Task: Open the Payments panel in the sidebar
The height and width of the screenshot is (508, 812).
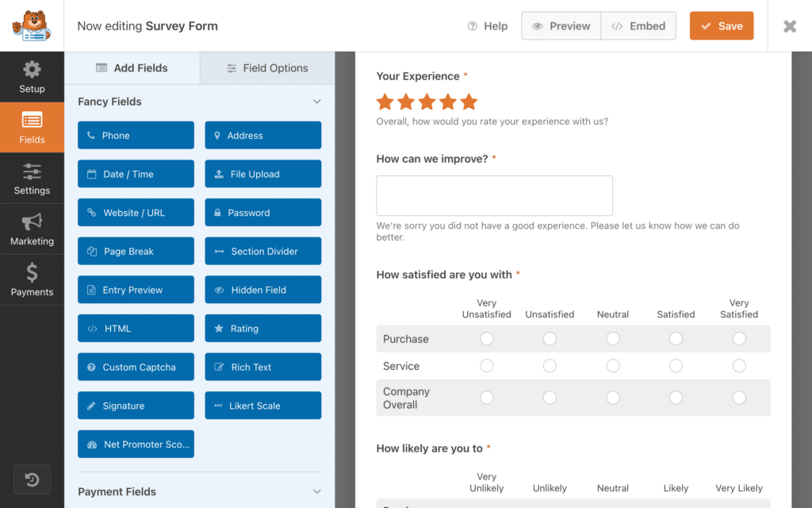Action: [x=32, y=279]
